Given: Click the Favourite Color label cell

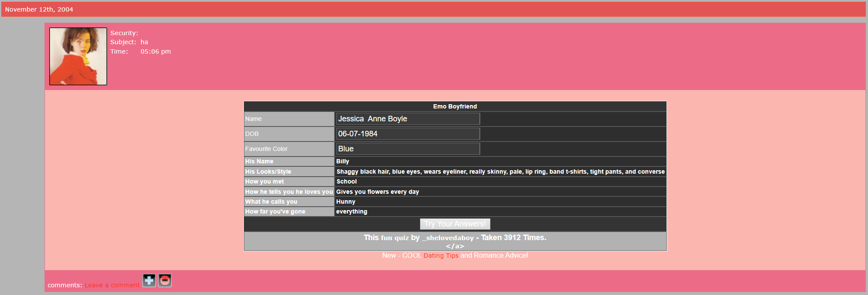Looking at the screenshot, I should click(289, 149).
